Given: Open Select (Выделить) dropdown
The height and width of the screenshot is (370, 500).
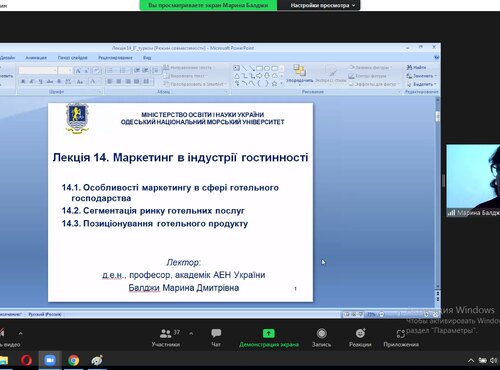Looking at the screenshot, I should click(422, 84).
